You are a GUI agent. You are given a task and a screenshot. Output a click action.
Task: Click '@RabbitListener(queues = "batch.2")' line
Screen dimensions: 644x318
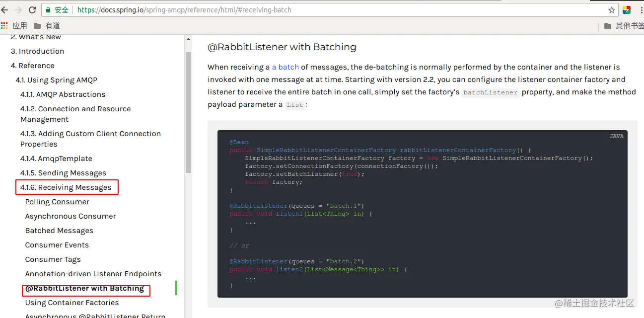(297, 261)
